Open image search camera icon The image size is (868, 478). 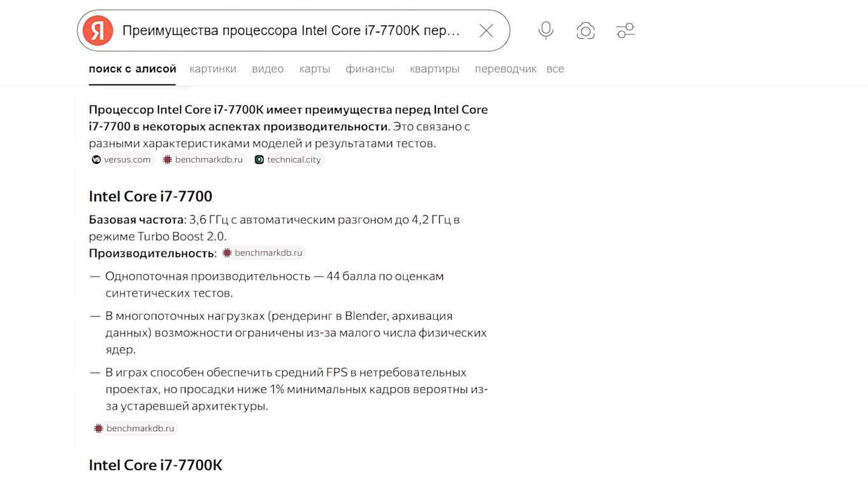(x=585, y=30)
